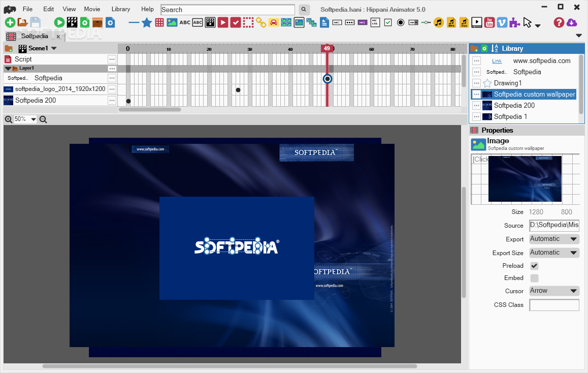The height and width of the screenshot is (373, 588).
Task: Click the search magnifier button
Action: (x=304, y=10)
